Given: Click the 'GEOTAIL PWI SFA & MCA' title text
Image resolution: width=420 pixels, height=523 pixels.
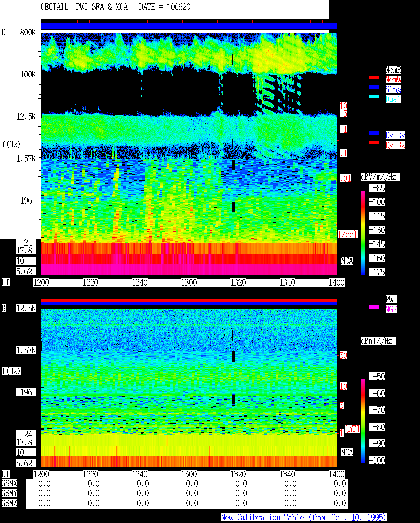Looking at the screenshot, I should (x=84, y=7).
